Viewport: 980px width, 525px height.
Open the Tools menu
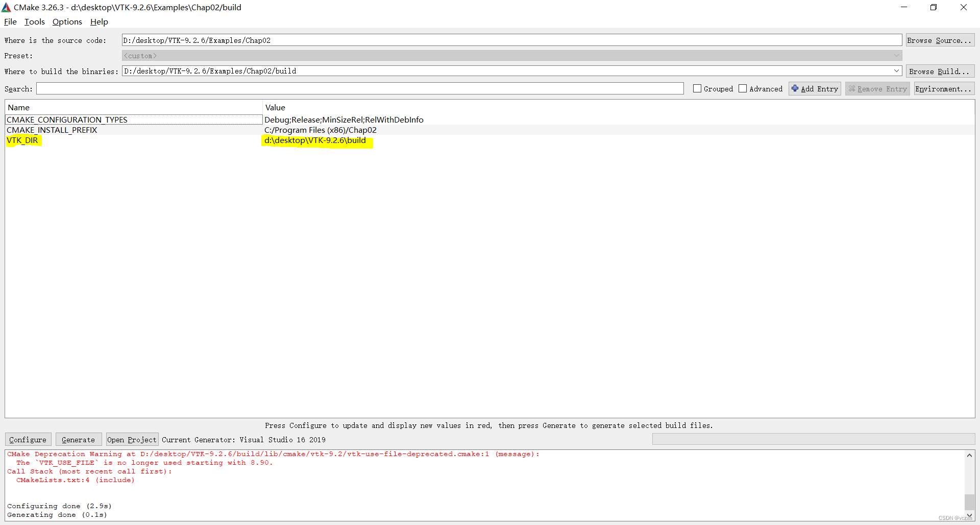pyautogui.click(x=34, y=21)
